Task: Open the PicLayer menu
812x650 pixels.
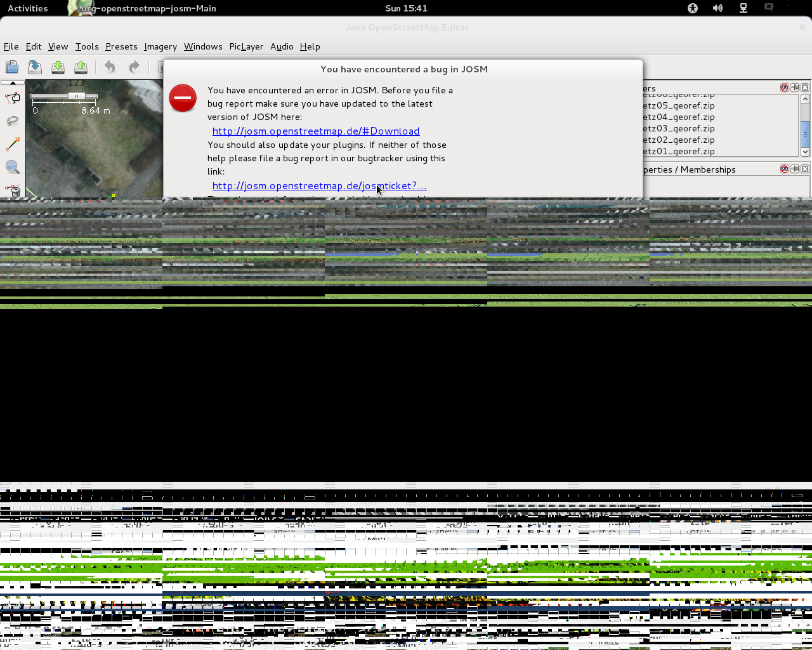Action: (246, 46)
